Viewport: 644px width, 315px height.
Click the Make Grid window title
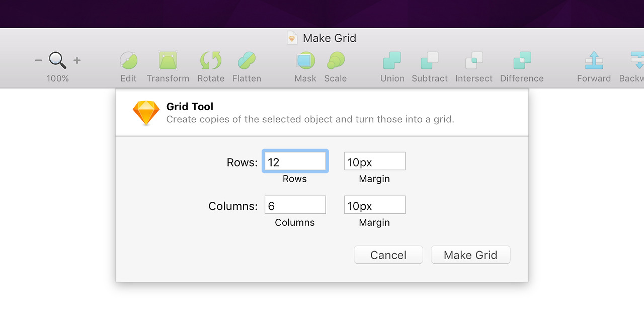click(330, 38)
